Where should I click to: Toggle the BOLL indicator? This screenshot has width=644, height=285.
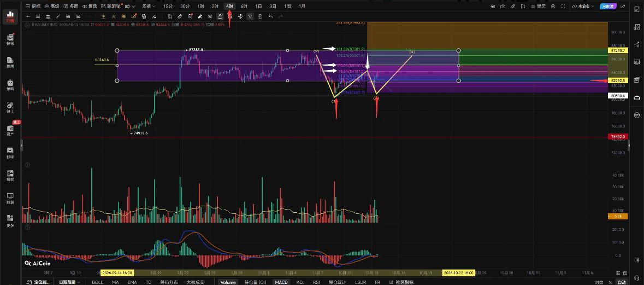click(x=97, y=282)
